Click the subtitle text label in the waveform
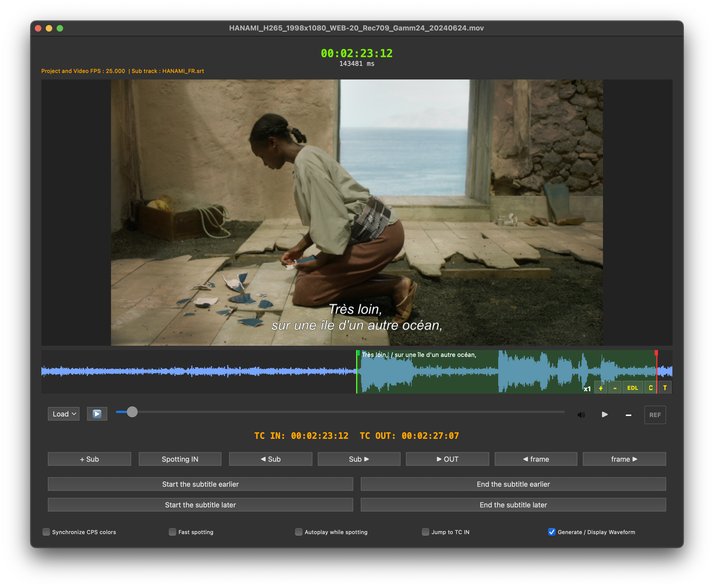This screenshot has height=588, width=714. tap(419, 355)
